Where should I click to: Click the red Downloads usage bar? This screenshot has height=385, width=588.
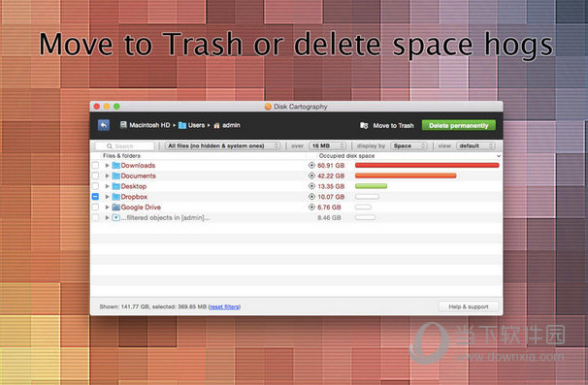pyautogui.click(x=427, y=165)
